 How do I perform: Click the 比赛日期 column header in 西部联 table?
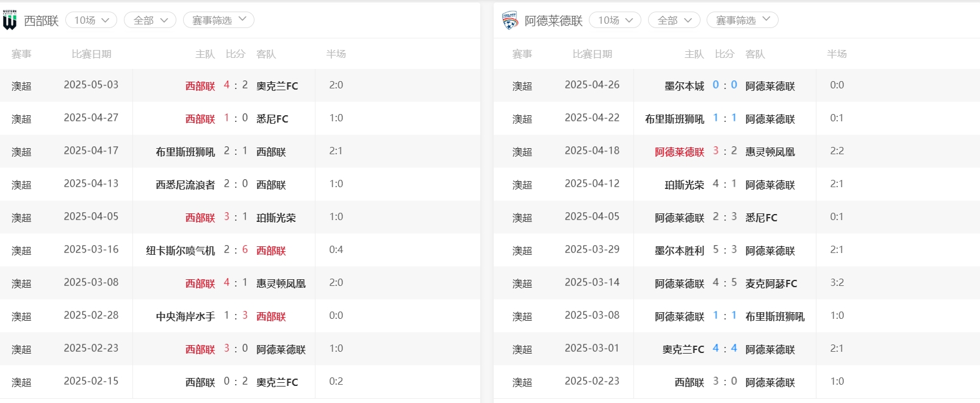click(92, 54)
